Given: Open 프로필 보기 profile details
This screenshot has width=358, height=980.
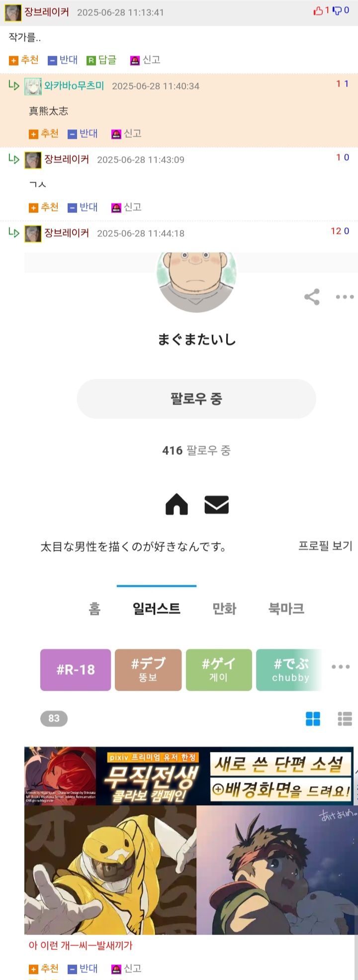Looking at the screenshot, I should pyautogui.click(x=325, y=546).
